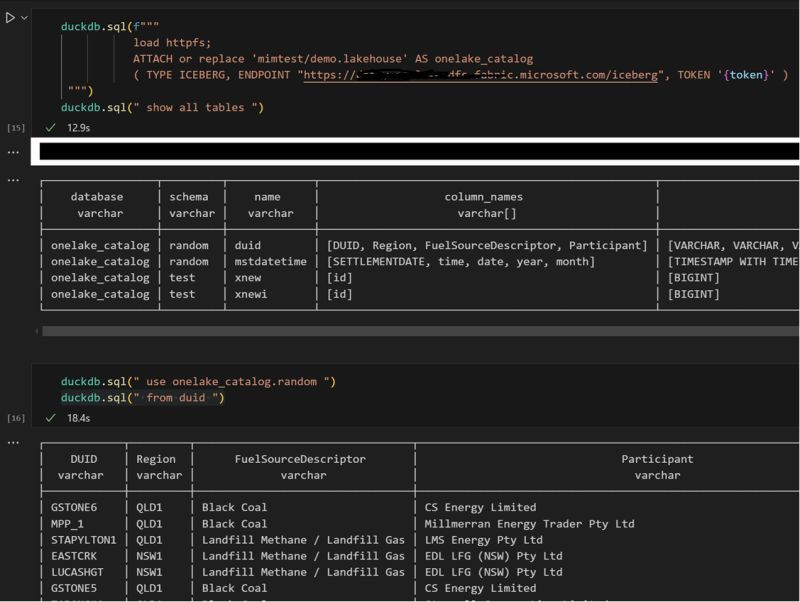
Task: Click 'Millmerran Energy Trader Pty Ltd' cell
Action: (x=530, y=524)
